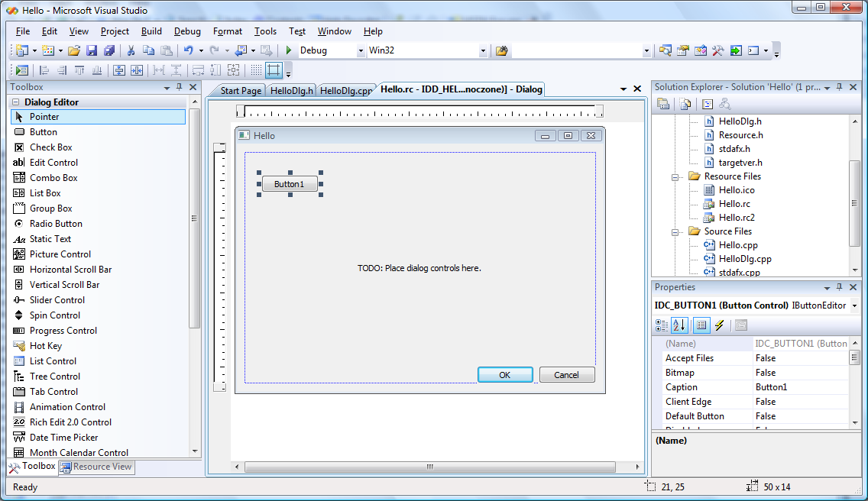The image size is (868, 501).
Task: Open the Toolbox hammer-and-wrench icon
Action: click(x=718, y=51)
